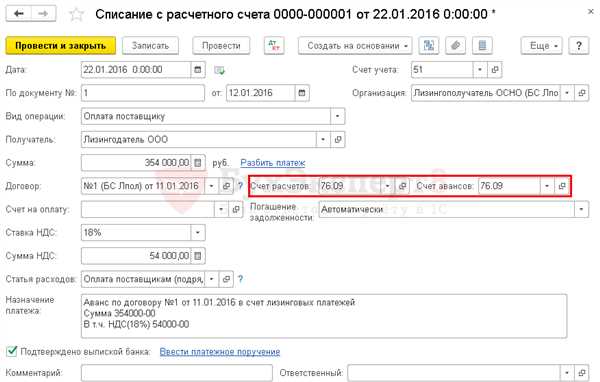Open the Организация record button
Viewport: 600px width, 382px height.
582,93
